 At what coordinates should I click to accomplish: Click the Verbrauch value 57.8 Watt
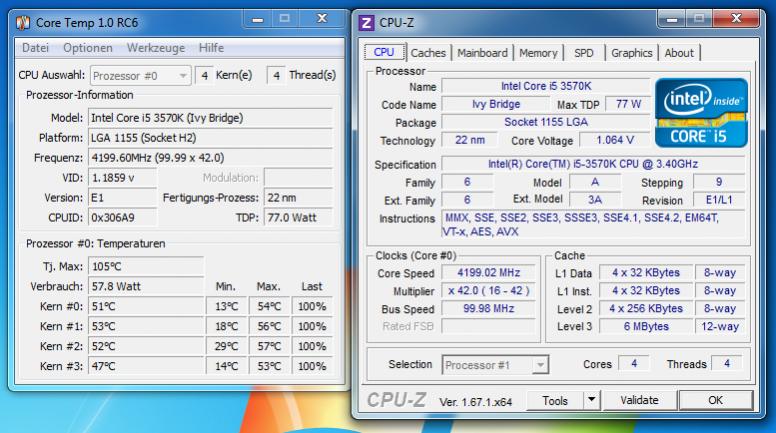tap(146, 287)
